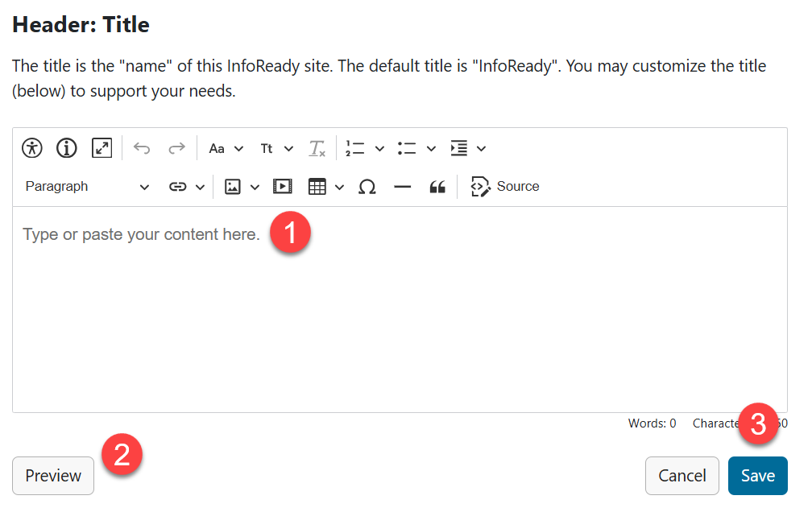
Task: Undo the last change
Action: coord(142,147)
